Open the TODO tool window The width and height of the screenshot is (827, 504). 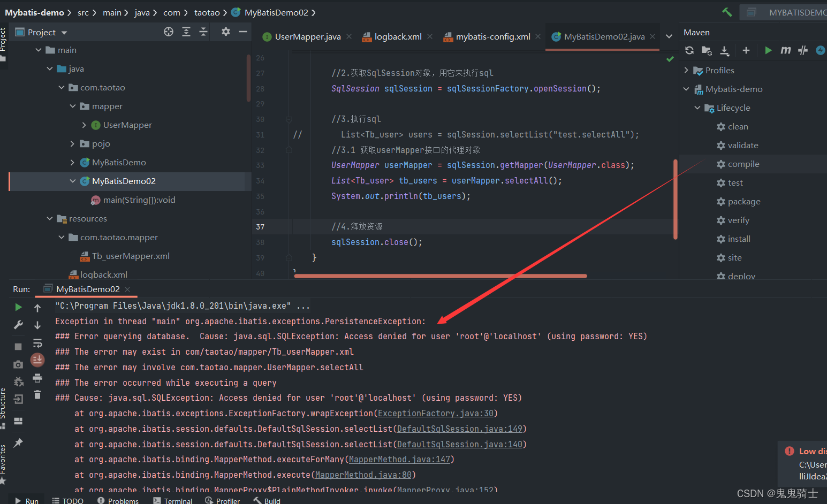pos(67,501)
